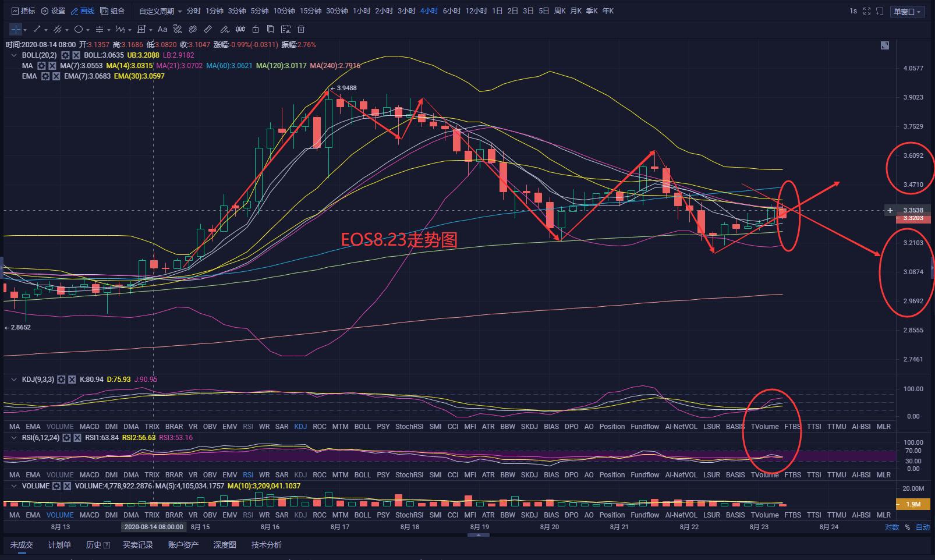The width and height of the screenshot is (935, 560).
Task: Toggle logarithmic scale (对数)
Action: 891,527
